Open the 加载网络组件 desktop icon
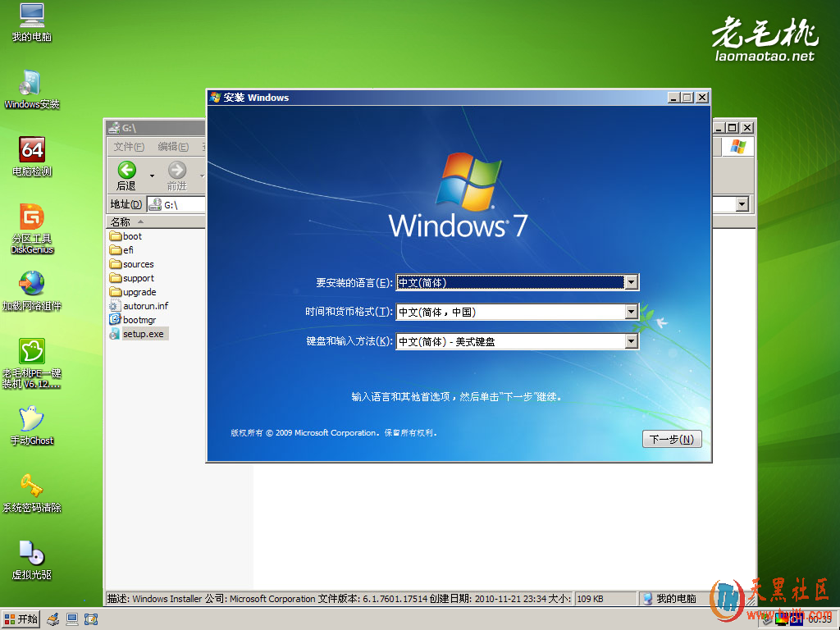The width and height of the screenshot is (840, 630). tap(32, 285)
